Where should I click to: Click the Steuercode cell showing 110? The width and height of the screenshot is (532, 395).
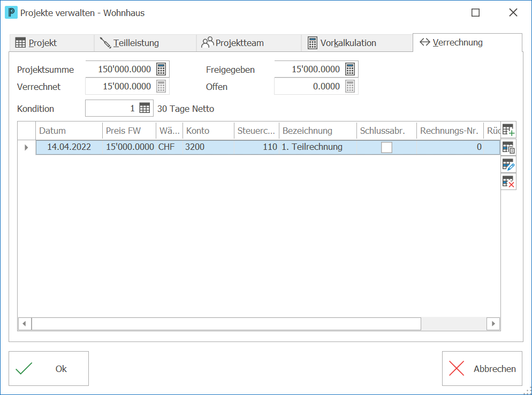tap(256, 147)
